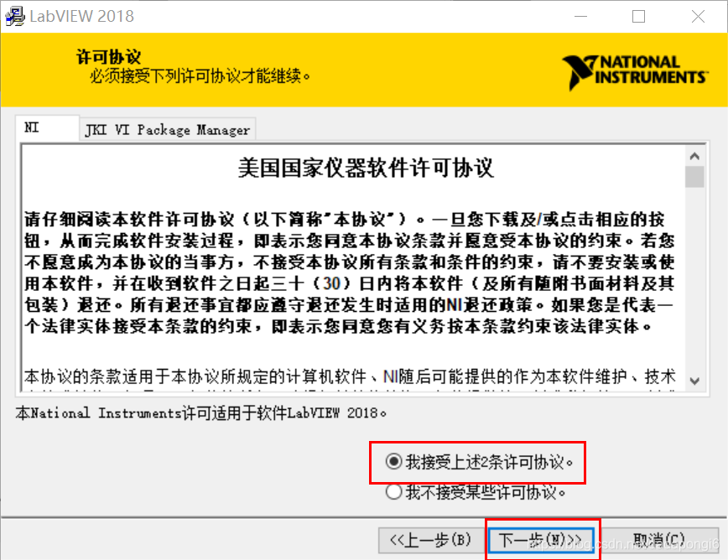The image size is (728, 560).
Task: Click the 下一步(N) button
Action: pos(542,539)
